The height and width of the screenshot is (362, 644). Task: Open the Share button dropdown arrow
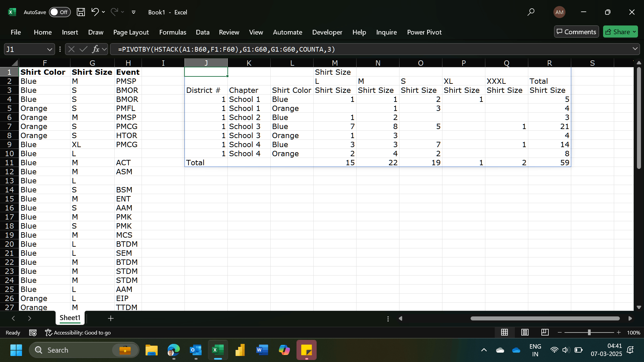point(634,32)
